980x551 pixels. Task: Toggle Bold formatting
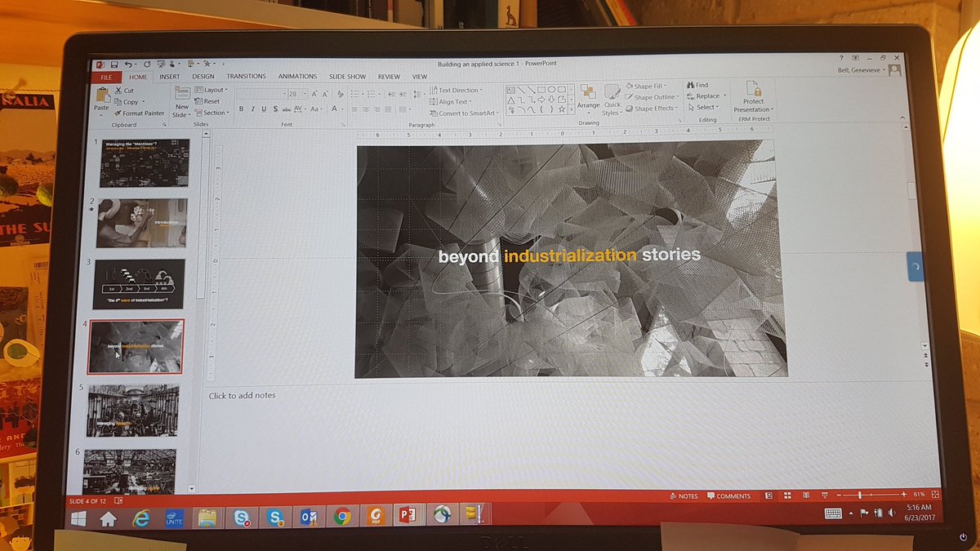coord(242,109)
